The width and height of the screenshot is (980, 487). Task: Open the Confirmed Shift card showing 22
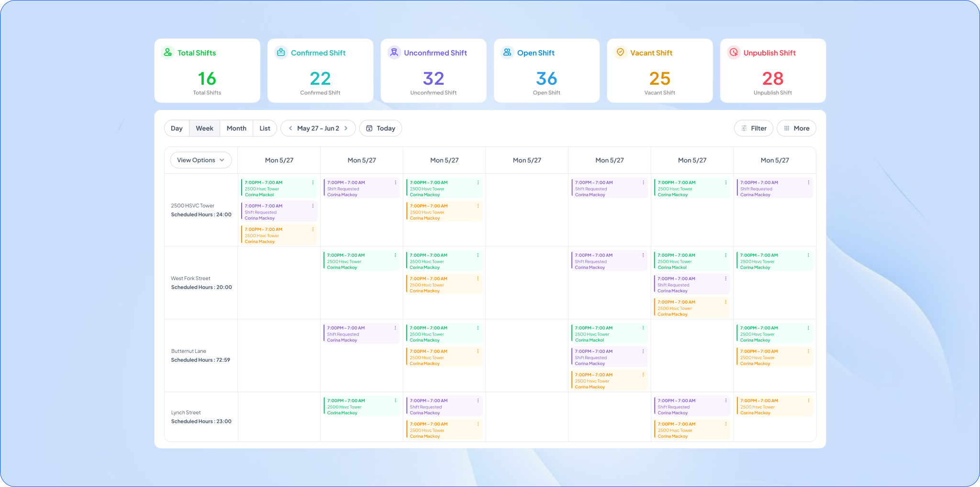tap(320, 71)
